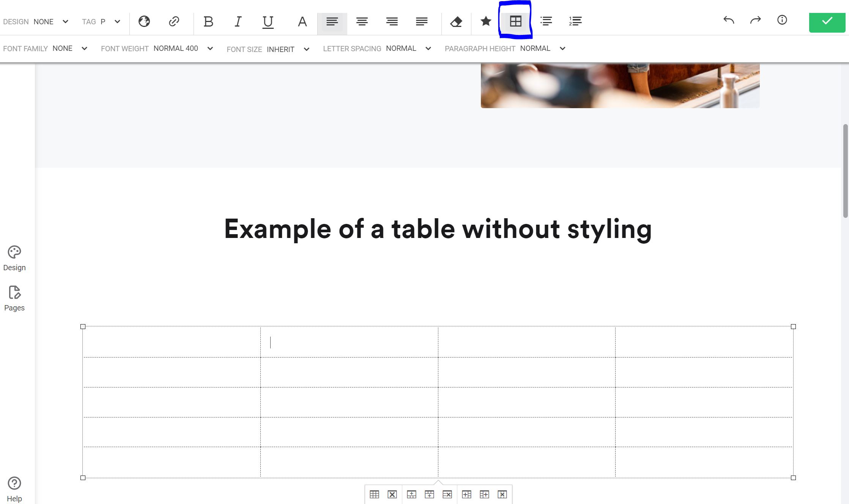The width and height of the screenshot is (849, 504).
Task: Expand the Font Family dropdown
Action: click(x=45, y=49)
